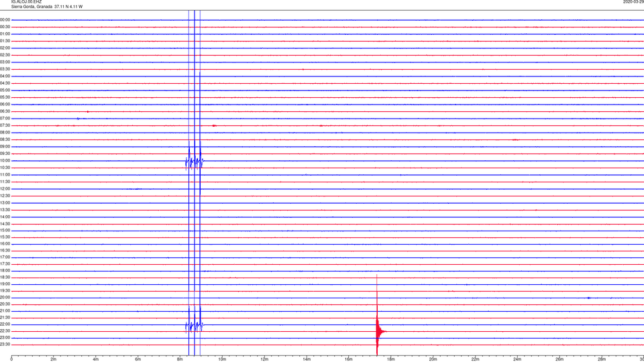Image resolution: width=644 pixels, height=362 pixels.
Task: Pick the 07:30 row label
Action: pyautogui.click(x=5, y=125)
